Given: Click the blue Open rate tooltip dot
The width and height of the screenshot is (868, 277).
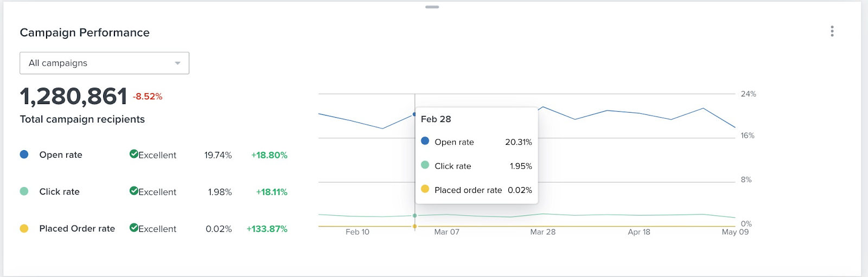Looking at the screenshot, I should [425, 141].
